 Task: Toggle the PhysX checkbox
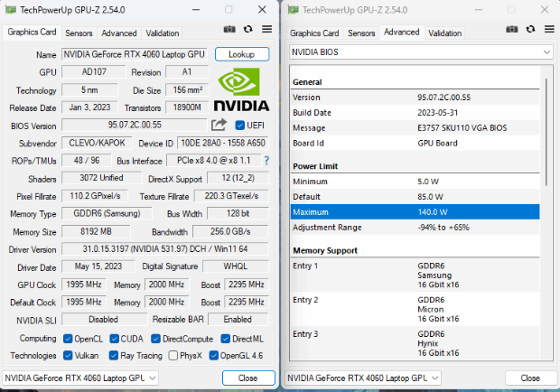173,355
